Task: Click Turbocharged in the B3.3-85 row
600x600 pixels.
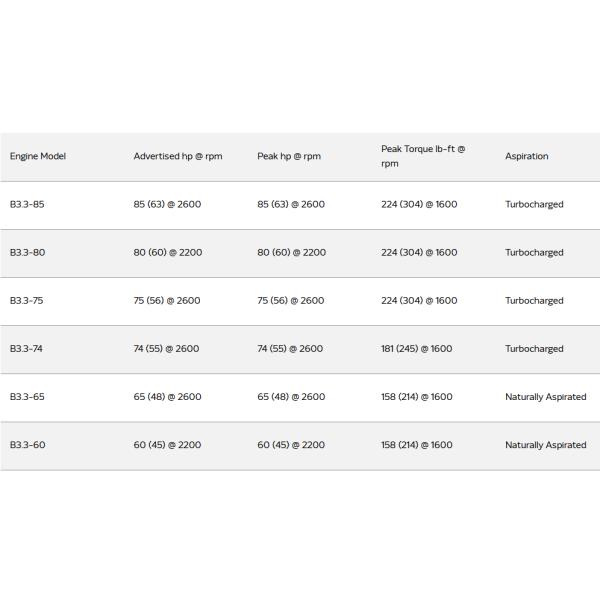Action: tap(534, 205)
